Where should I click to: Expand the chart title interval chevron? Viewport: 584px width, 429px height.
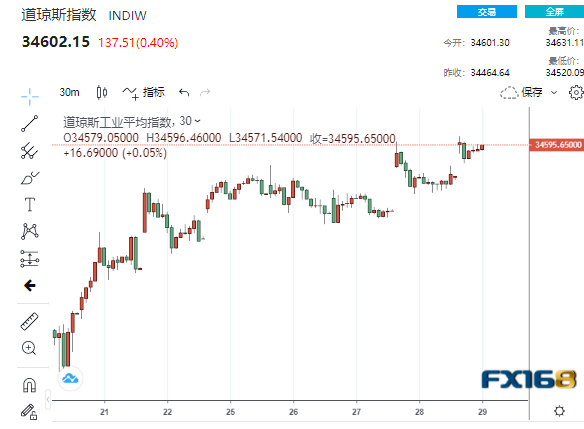pyautogui.click(x=197, y=121)
